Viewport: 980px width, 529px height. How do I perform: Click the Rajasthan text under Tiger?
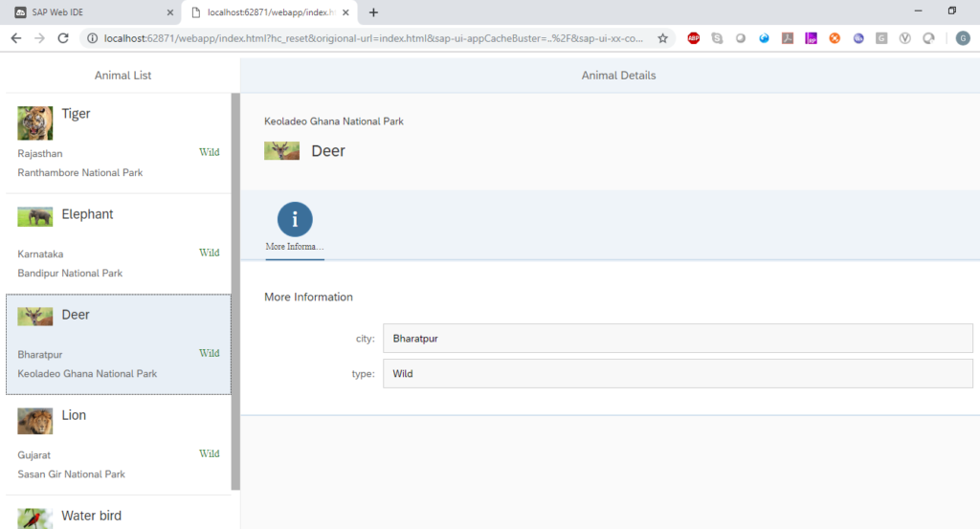tap(40, 154)
